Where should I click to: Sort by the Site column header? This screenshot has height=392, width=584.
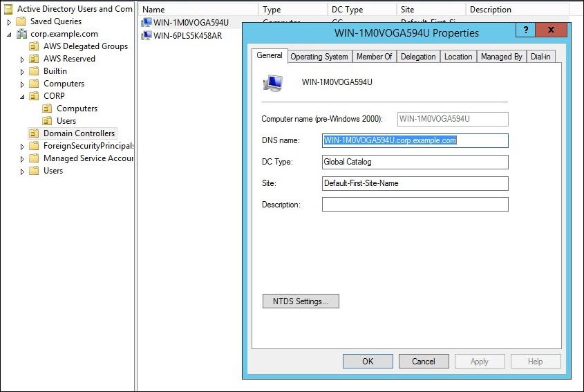click(431, 9)
